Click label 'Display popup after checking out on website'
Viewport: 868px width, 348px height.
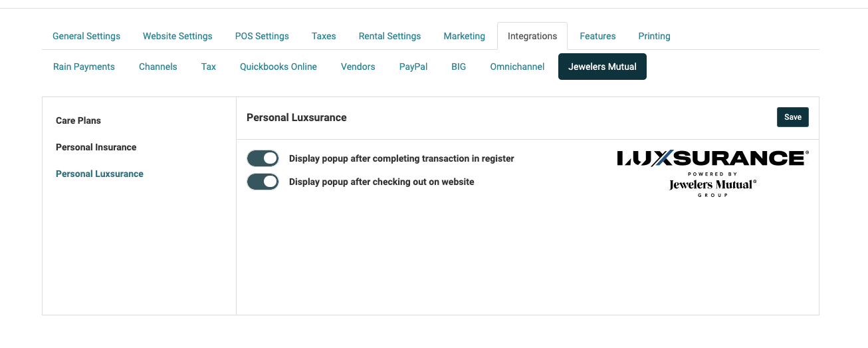click(x=381, y=182)
